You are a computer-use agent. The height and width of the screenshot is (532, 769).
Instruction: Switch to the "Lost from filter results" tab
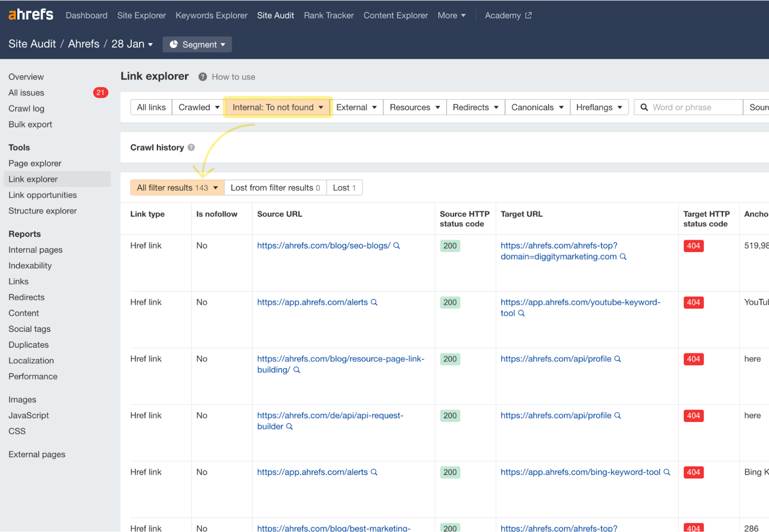(275, 187)
